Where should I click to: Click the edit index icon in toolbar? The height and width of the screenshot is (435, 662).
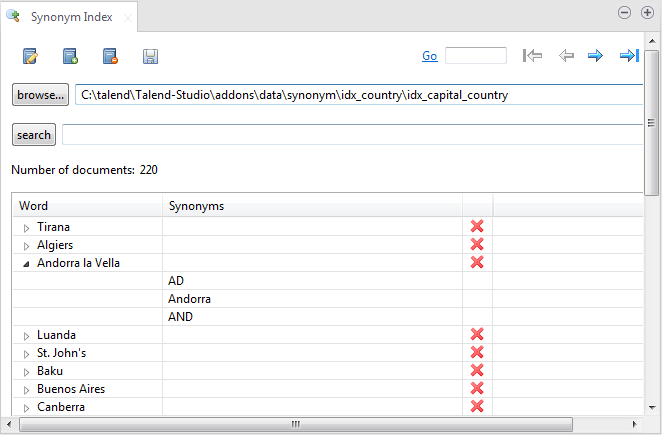(x=31, y=57)
